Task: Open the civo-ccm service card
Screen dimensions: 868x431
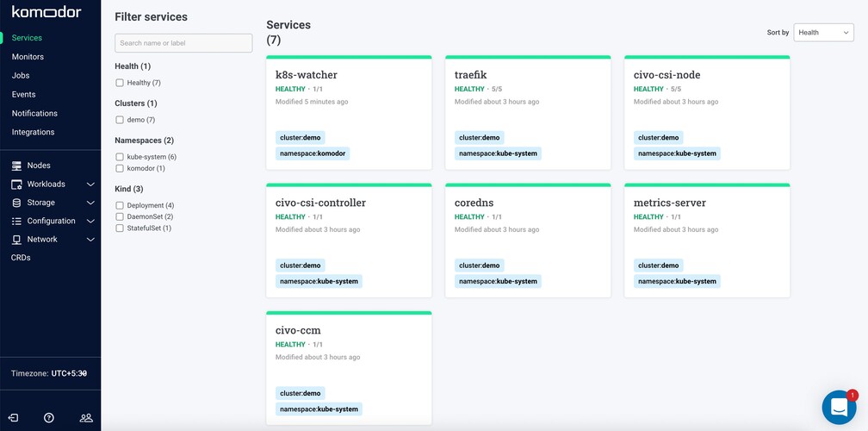Action: tap(349, 368)
